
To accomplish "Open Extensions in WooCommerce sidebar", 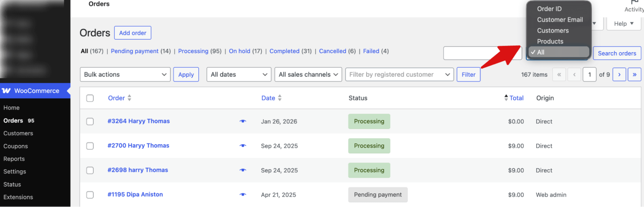I will [18, 197].
